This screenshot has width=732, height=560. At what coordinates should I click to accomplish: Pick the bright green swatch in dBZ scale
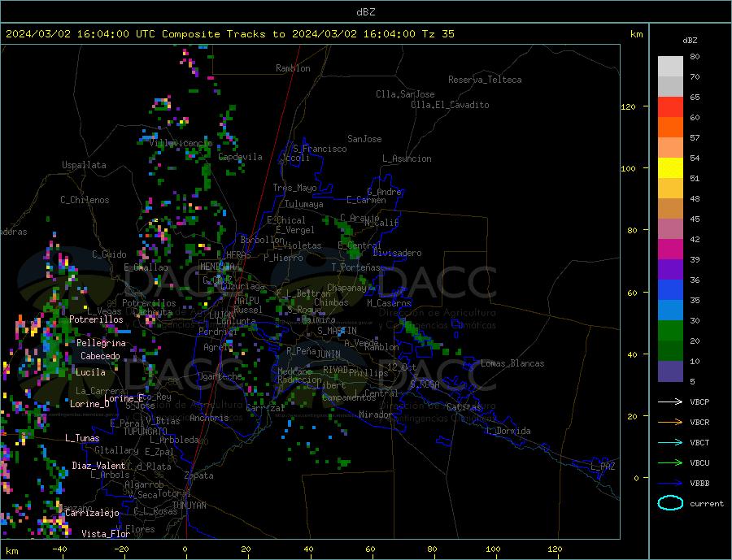point(670,331)
